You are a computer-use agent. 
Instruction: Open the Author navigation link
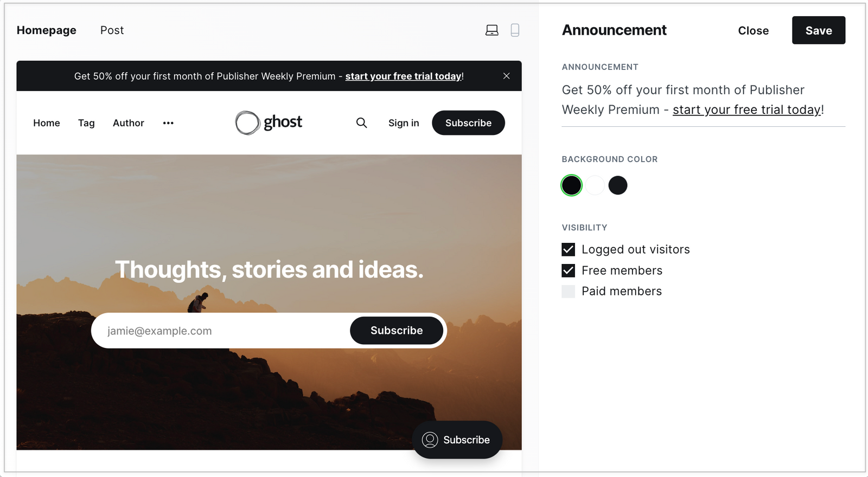[x=128, y=123]
